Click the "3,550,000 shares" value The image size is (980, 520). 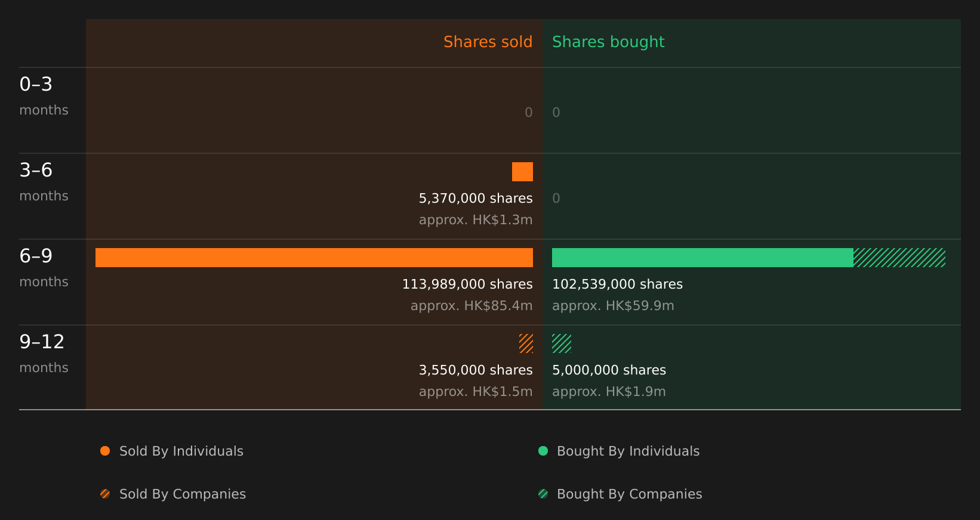click(x=476, y=370)
